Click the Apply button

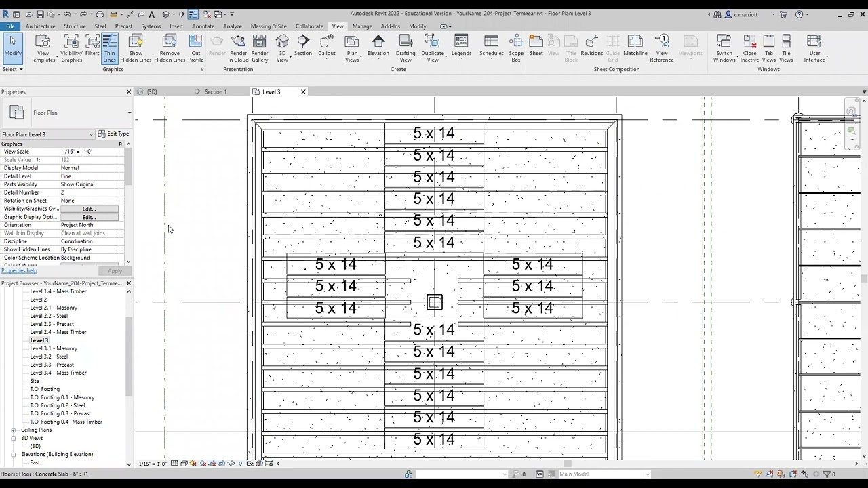[x=115, y=271]
